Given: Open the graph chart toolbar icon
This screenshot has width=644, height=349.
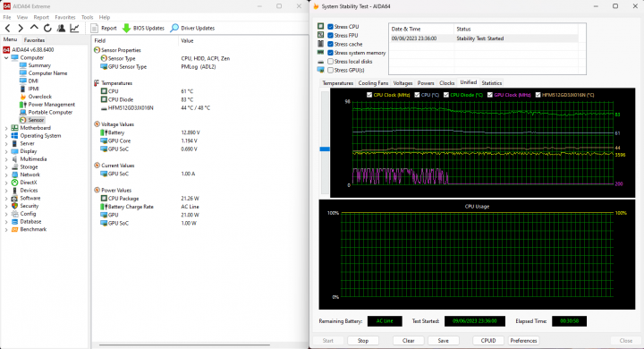Looking at the screenshot, I should click(74, 28).
